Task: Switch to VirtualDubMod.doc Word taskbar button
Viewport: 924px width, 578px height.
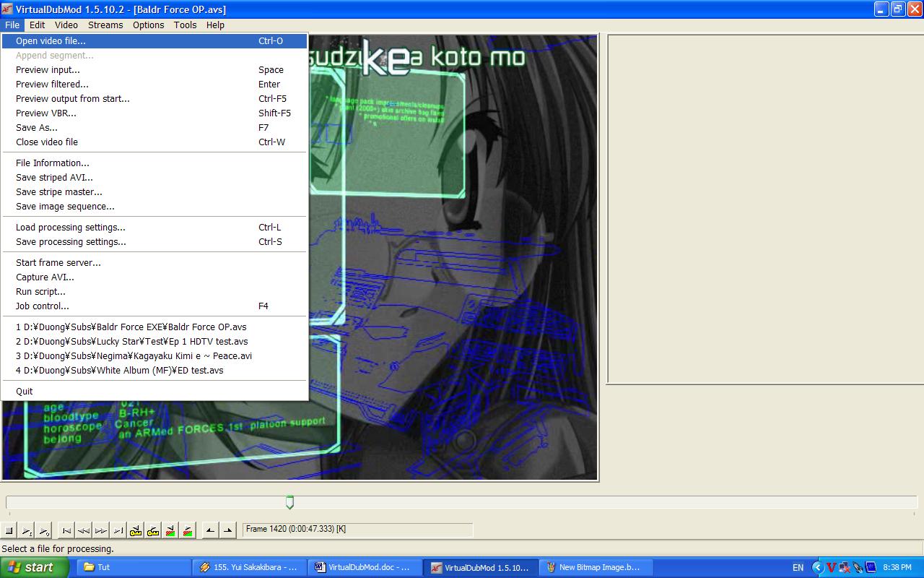Action: 365,567
